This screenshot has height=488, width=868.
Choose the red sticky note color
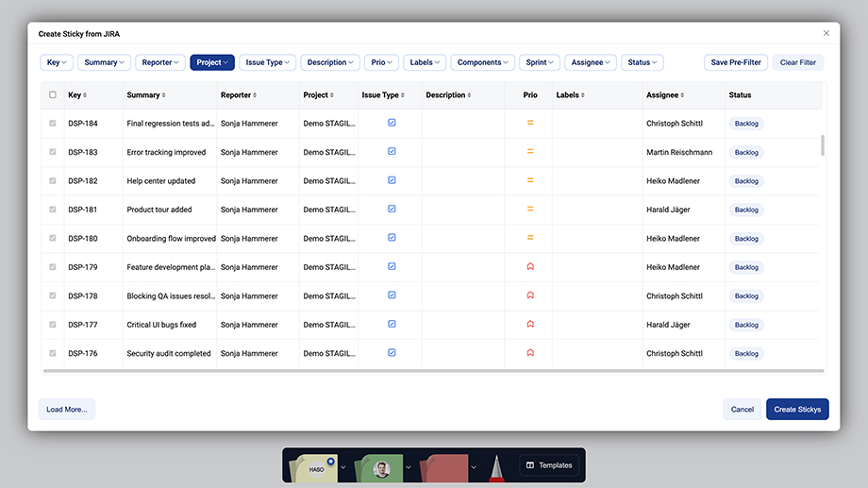click(445, 467)
